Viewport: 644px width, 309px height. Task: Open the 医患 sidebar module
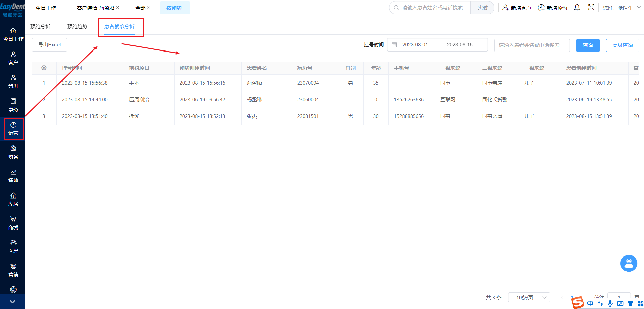(x=13, y=247)
